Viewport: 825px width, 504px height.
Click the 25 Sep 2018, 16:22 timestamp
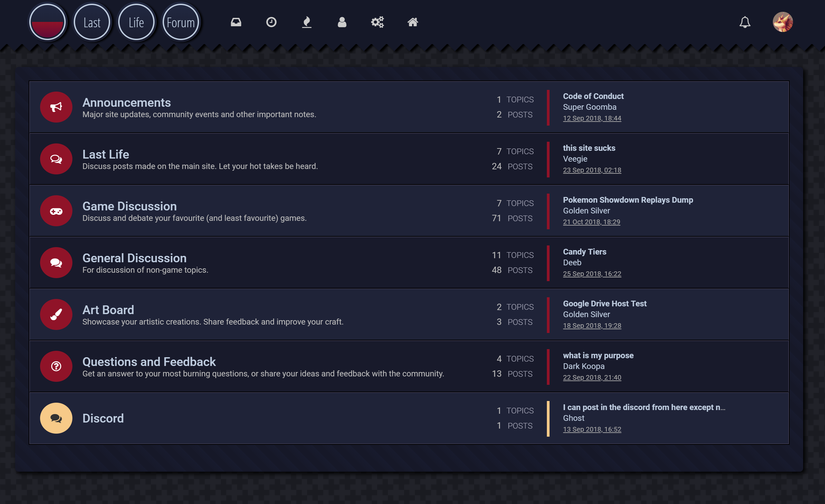point(592,274)
